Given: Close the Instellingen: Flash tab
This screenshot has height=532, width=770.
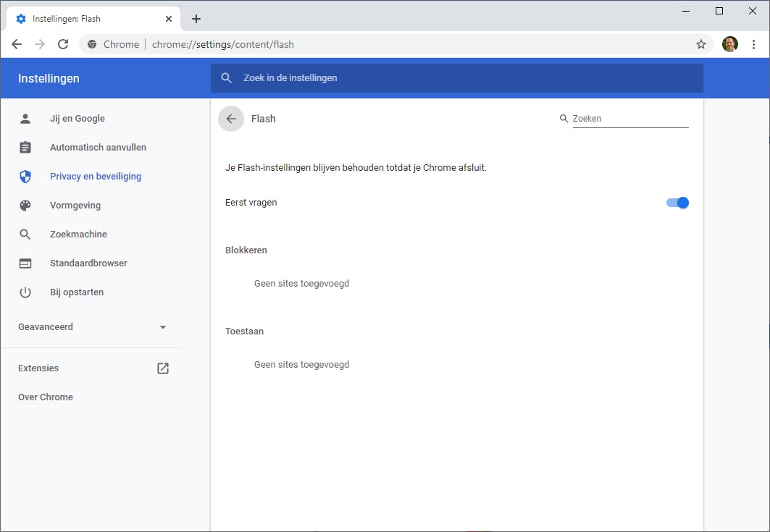Looking at the screenshot, I should (168, 19).
